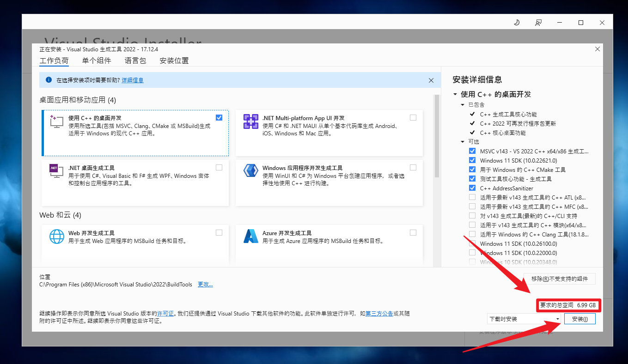The height and width of the screenshot is (364, 628).
Task: Uncheck C++ AddressSanitizer option
Action: click(472, 188)
